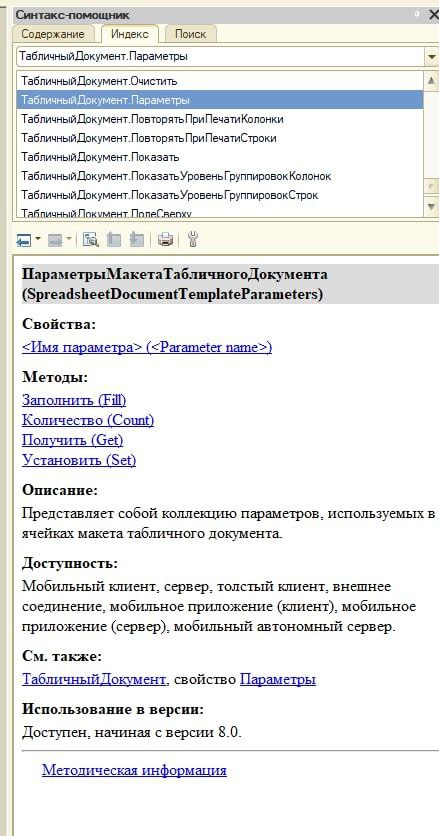This screenshot has height=836, width=439.
Task: Open the Количество (Count) method link
Action: tap(88, 420)
